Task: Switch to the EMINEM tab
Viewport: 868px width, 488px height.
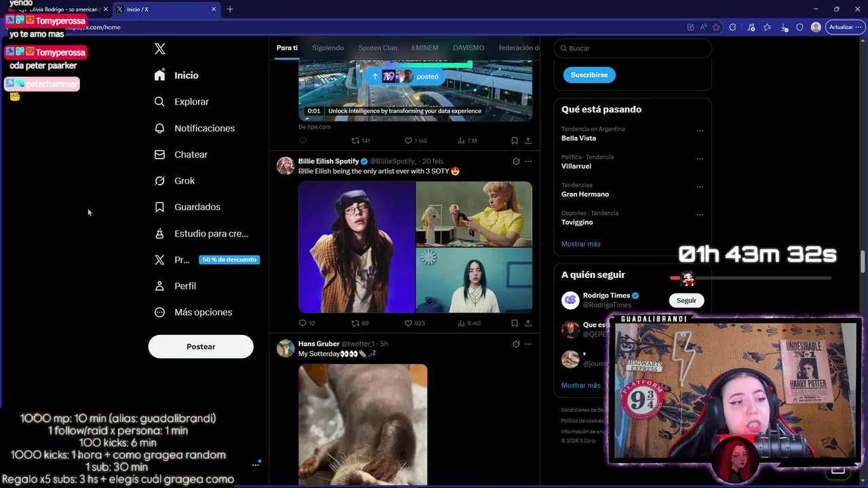Action: point(425,48)
